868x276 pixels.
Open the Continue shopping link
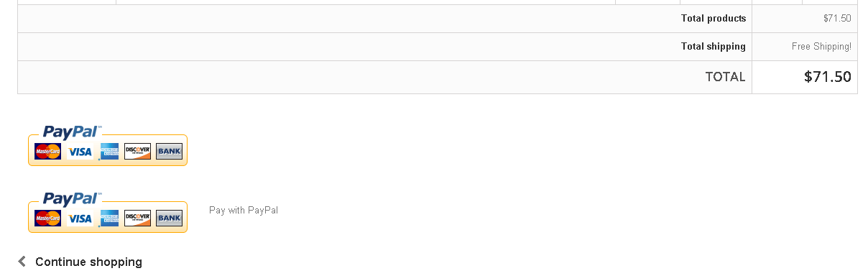[88, 262]
